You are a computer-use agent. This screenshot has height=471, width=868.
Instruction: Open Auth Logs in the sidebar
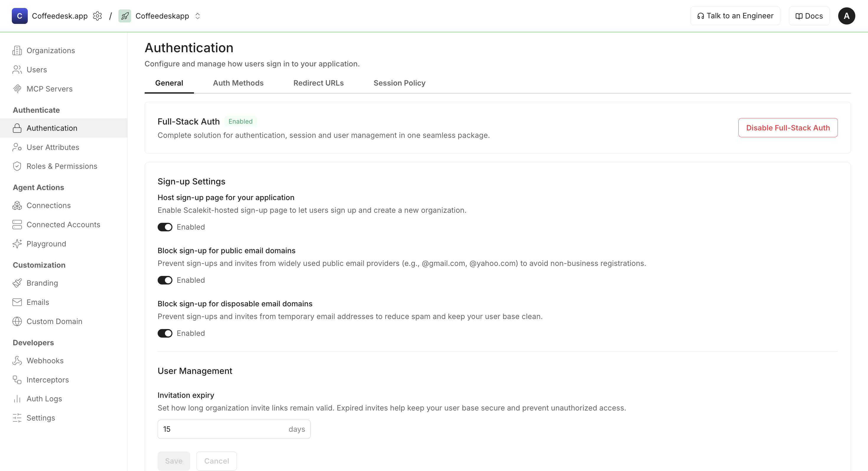44,399
